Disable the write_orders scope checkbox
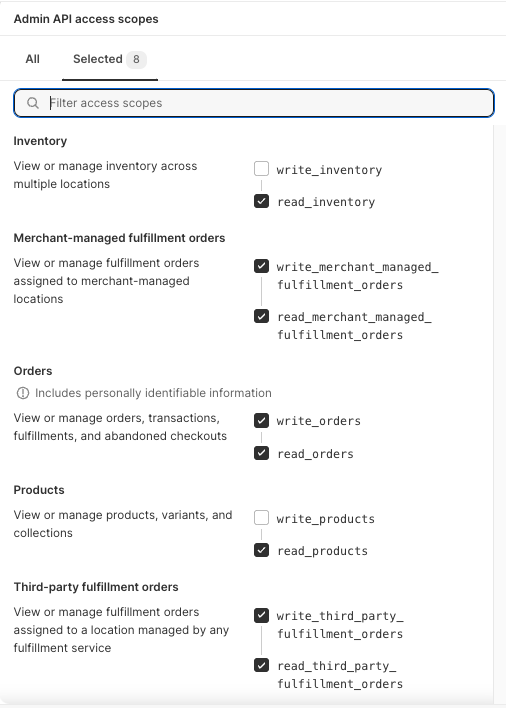The image size is (506, 708). coord(261,420)
